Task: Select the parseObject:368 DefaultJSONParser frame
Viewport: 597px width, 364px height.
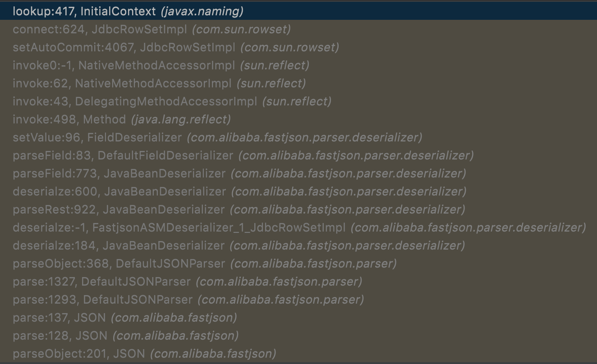Action: [x=205, y=264]
